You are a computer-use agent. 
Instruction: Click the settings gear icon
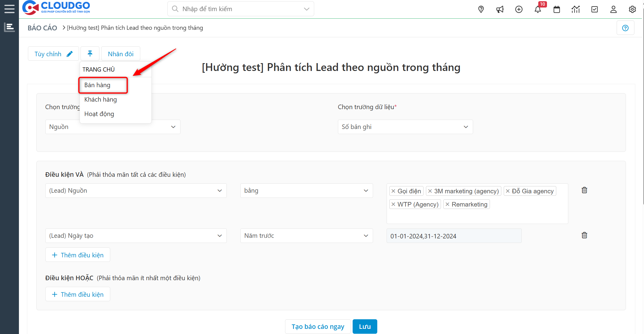(x=632, y=9)
